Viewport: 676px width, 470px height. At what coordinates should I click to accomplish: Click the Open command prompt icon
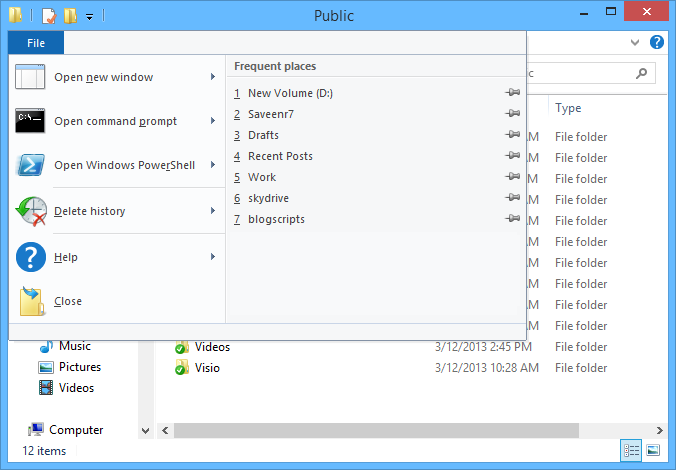tap(31, 122)
